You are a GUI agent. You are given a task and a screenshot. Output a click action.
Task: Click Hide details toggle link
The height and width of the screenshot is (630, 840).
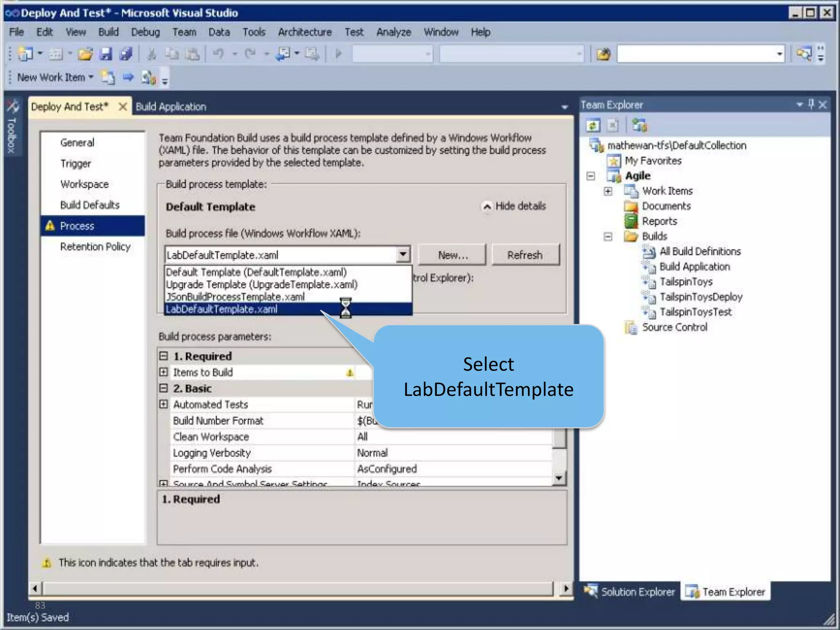click(x=514, y=206)
